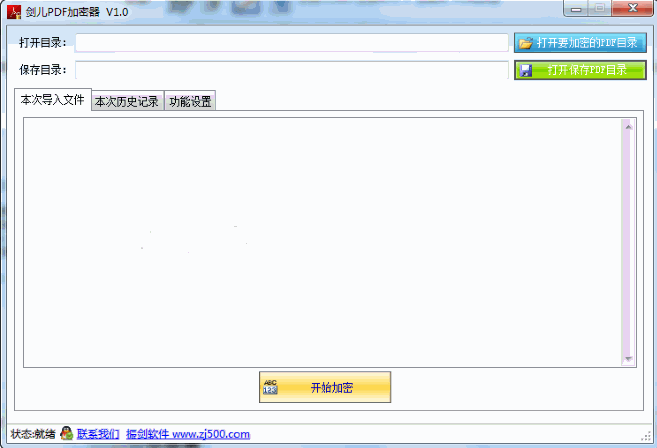This screenshot has width=657, height=448.
Task: Click the window title 剑儿PDF加密器 V1.0
Action: (77, 12)
